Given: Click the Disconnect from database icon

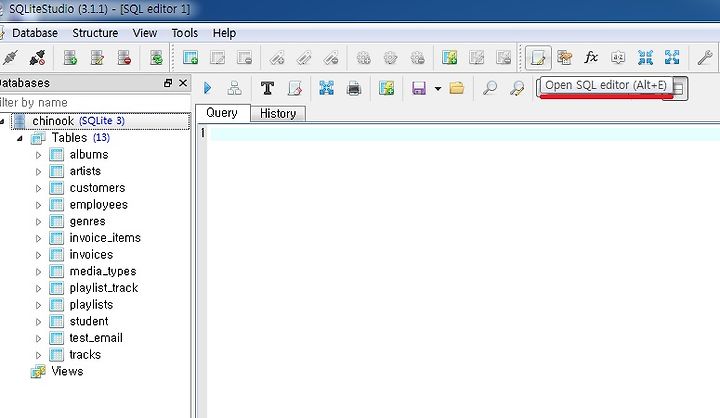Looking at the screenshot, I should [37, 58].
